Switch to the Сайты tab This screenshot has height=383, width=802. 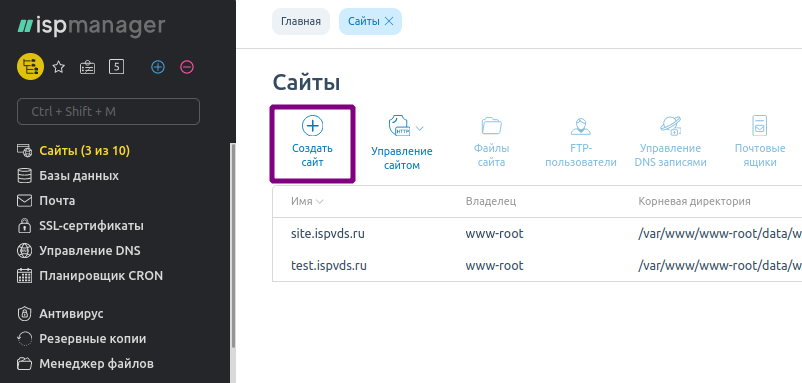364,21
